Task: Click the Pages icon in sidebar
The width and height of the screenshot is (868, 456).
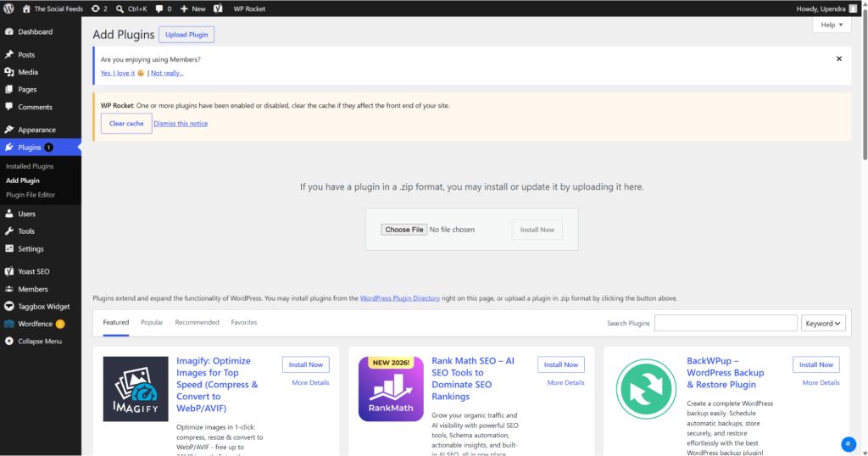Action: pyautogui.click(x=8, y=89)
